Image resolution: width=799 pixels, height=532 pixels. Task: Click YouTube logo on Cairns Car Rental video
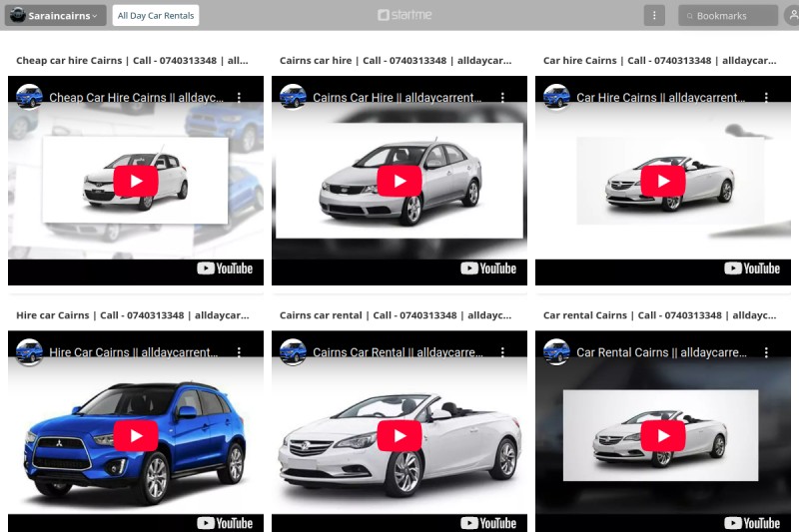[488, 523]
